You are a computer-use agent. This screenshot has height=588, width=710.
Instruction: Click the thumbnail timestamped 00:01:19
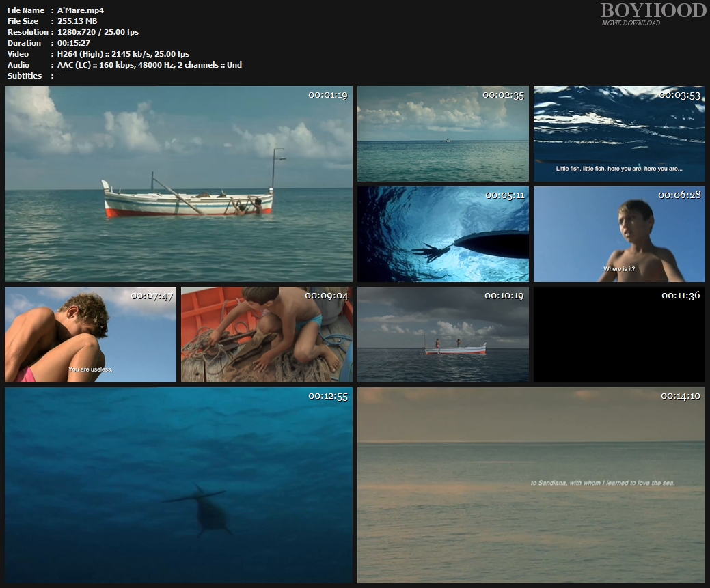click(x=178, y=184)
